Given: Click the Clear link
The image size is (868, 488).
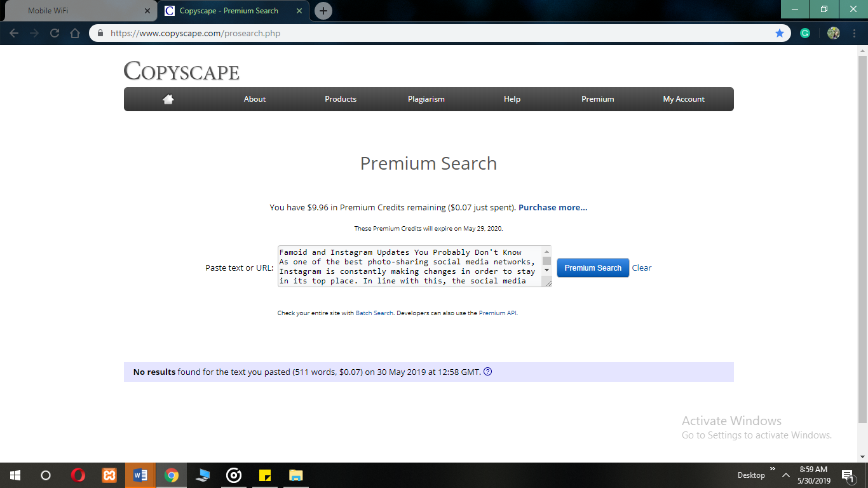Looking at the screenshot, I should click(642, 268).
